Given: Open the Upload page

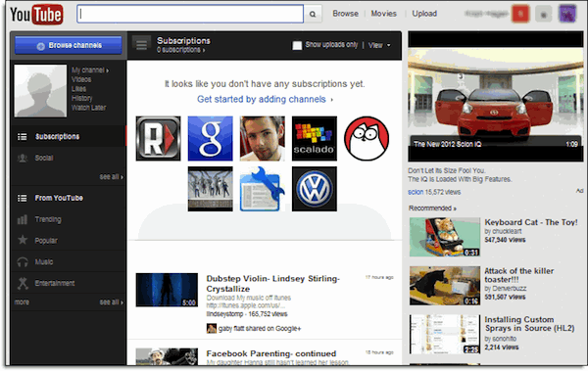Looking at the screenshot, I should [x=424, y=14].
